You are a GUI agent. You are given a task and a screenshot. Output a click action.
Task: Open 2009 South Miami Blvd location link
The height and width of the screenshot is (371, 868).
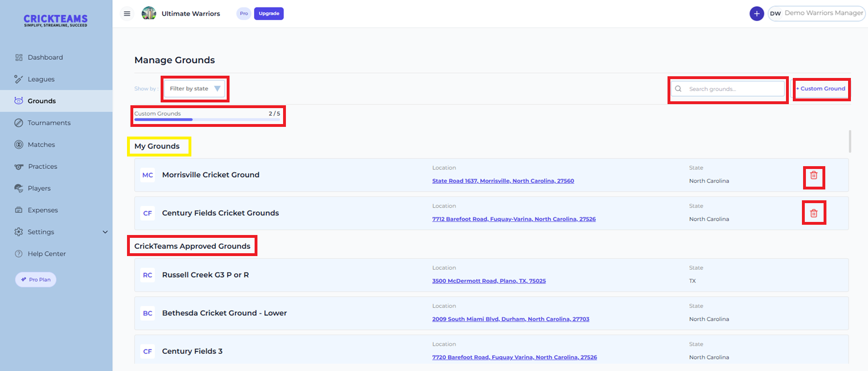point(511,319)
